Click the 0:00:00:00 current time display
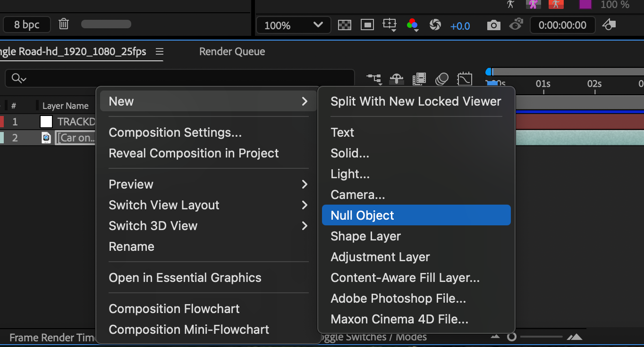 [x=562, y=25]
